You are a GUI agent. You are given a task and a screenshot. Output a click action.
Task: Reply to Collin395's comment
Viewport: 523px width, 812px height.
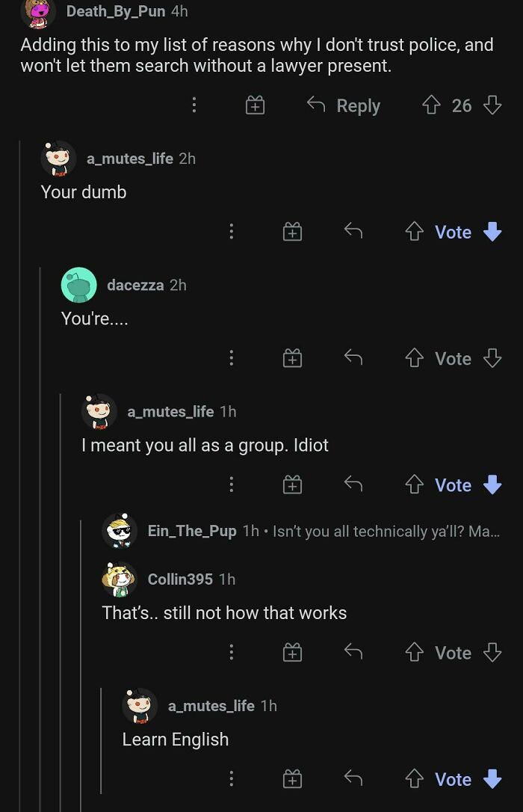coord(353,653)
